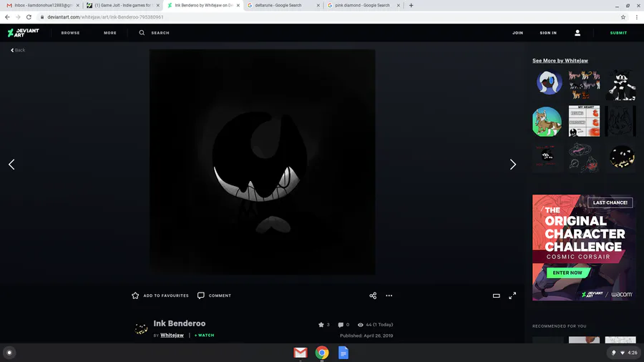Click the Last Chance! badge on ad
Image resolution: width=644 pixels, height=362 pixels.
point(610,202)
